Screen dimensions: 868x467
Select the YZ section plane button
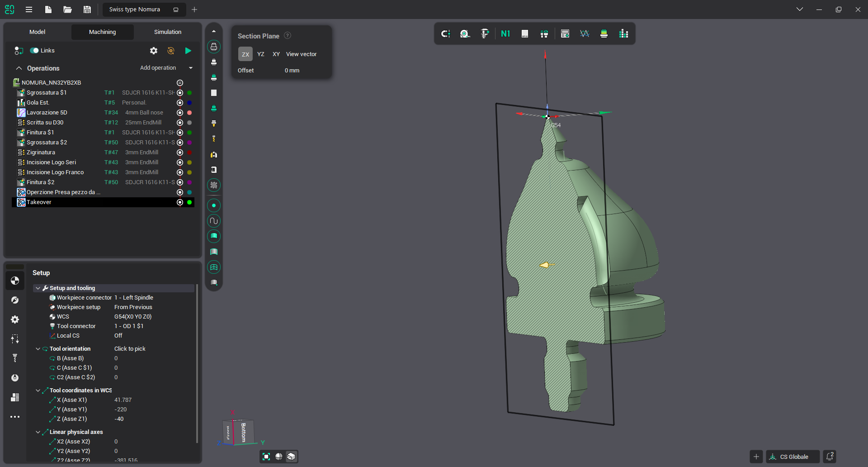261,54
